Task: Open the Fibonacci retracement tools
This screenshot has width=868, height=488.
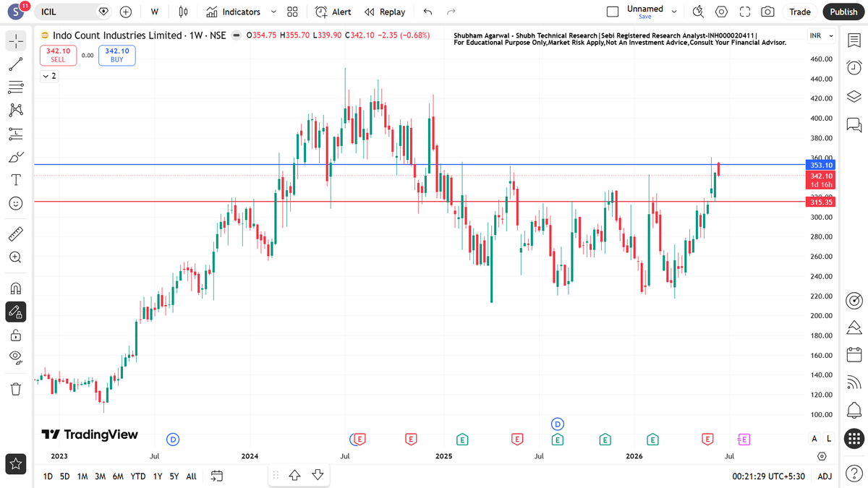Action: tap(16, 87)
